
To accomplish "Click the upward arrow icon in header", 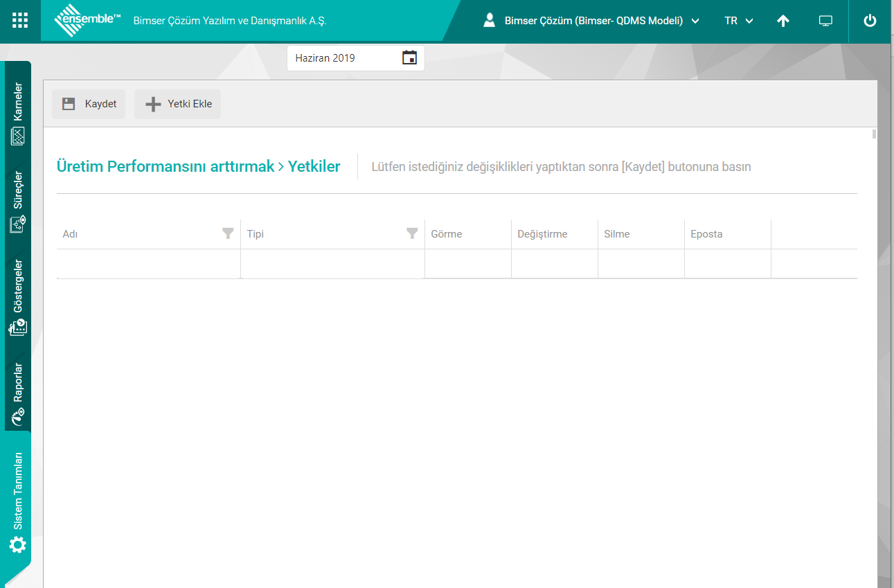I will 783,21.
